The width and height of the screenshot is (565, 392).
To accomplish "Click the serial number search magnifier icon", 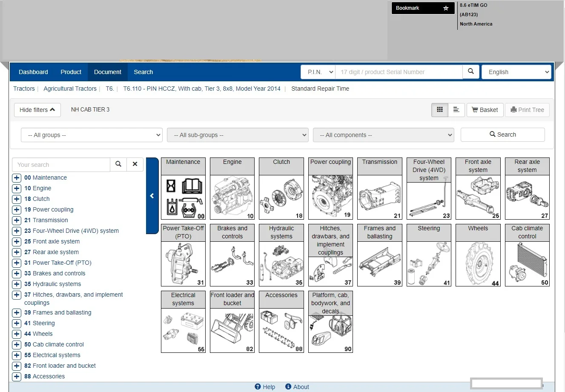I will pos(471,72).
